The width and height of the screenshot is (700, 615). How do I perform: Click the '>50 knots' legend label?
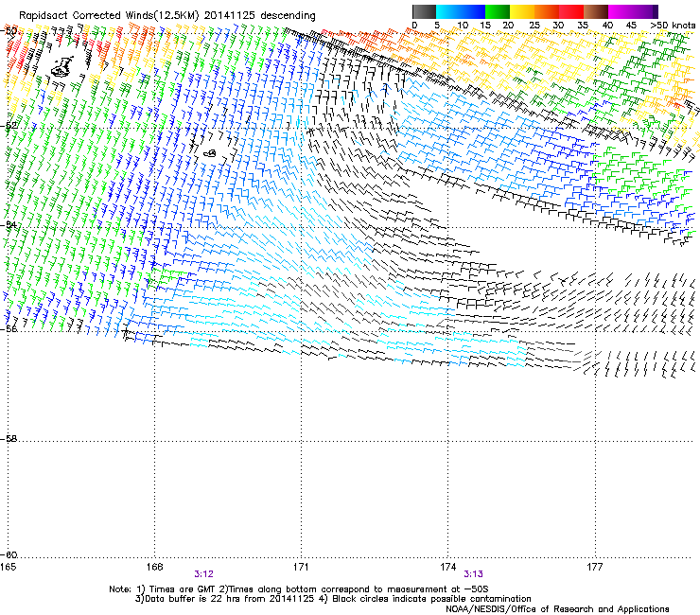click(673, 26)
